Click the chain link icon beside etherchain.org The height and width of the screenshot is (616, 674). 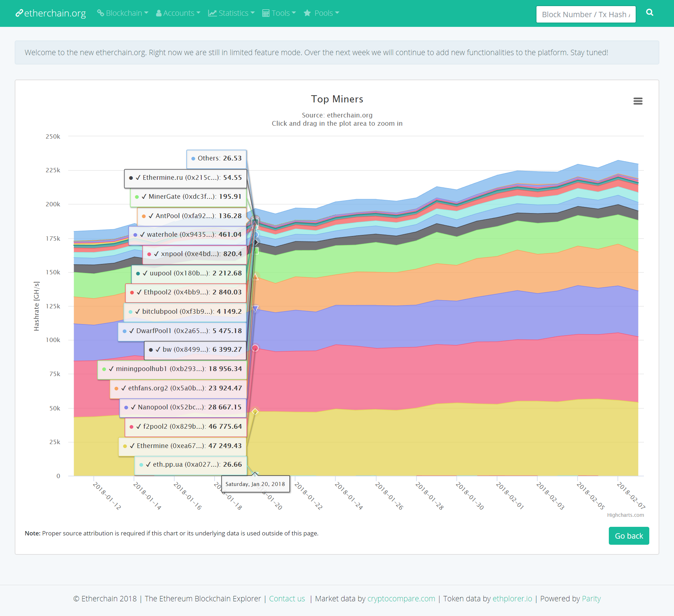tap(19, 13)
